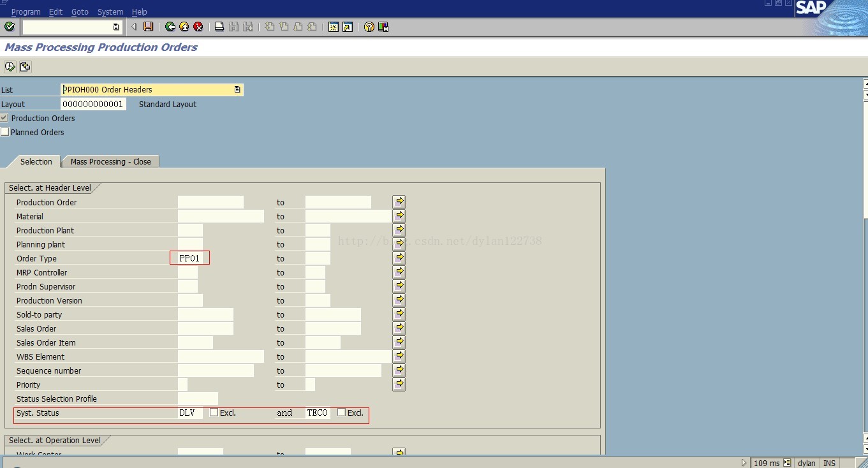868x468 pixels.
Task: Click the Find Next binoculars-plus icon
Action: tap(247, 27)
